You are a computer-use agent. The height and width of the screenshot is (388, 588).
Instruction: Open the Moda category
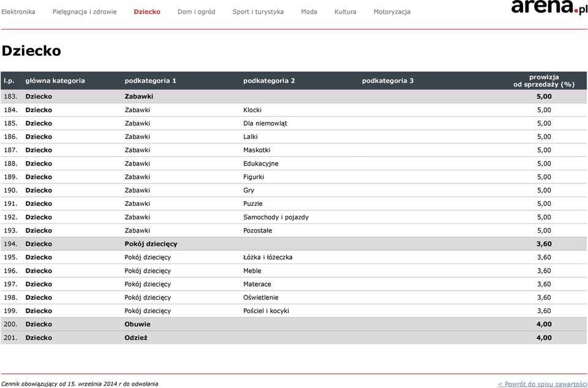[x=309, y=12]
